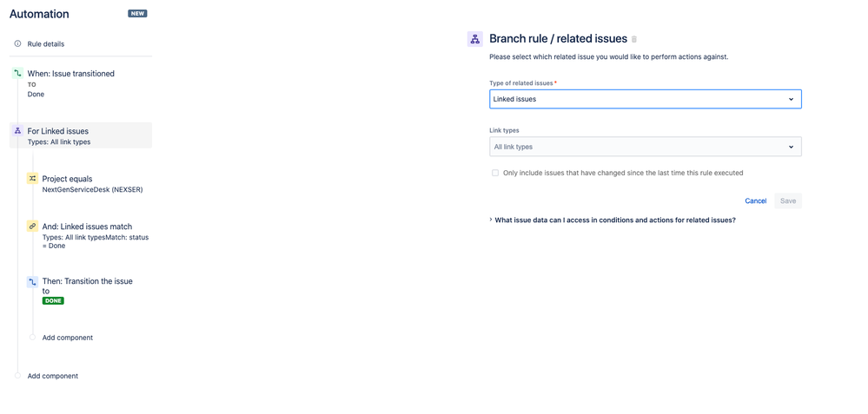Select the purple For Linked issues branch icon

(x=17, y=131)
